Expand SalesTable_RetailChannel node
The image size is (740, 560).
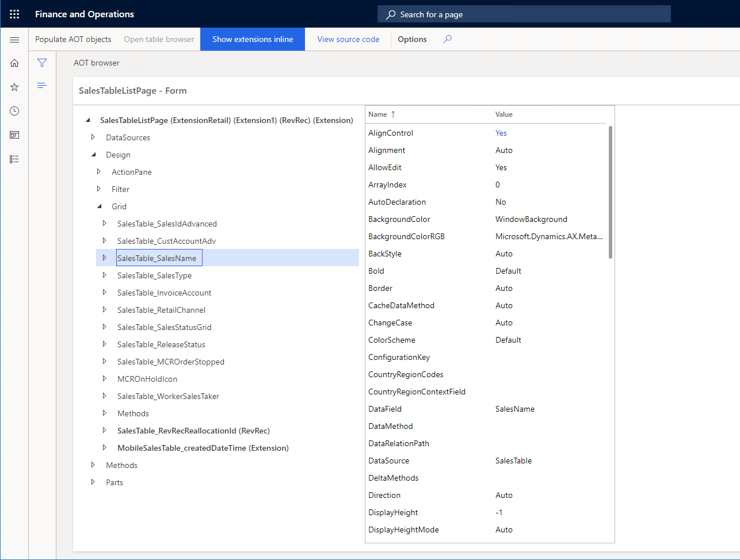105,310
